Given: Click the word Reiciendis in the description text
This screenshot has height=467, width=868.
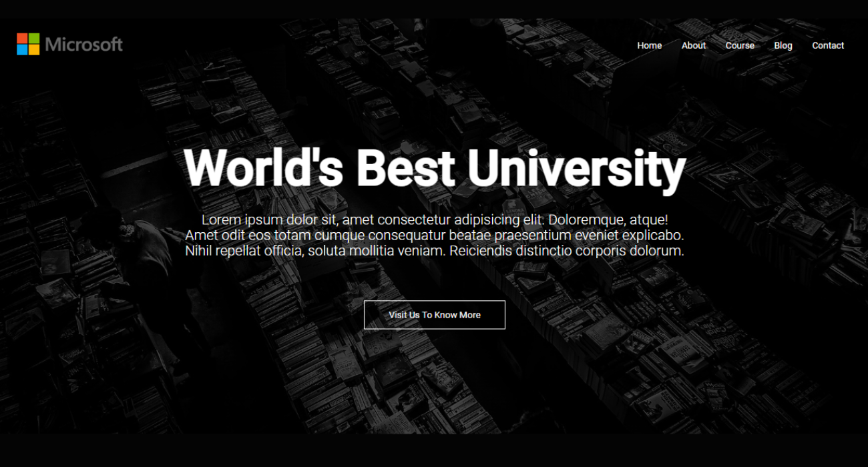Looking at the screenshot, I should (x=482, y=252).
